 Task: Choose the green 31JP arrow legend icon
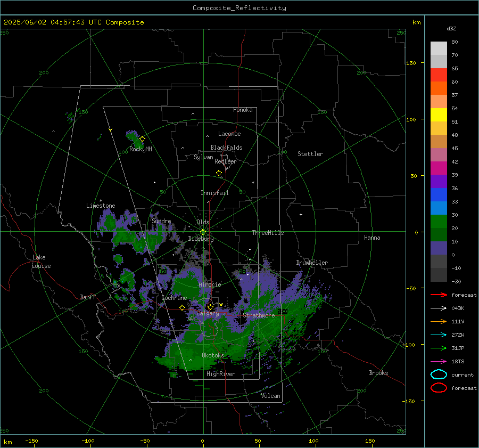(439, 348)
